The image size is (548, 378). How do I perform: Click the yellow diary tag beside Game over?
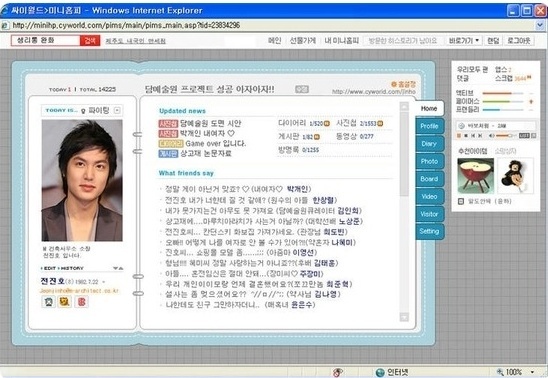tap(171, 144)
